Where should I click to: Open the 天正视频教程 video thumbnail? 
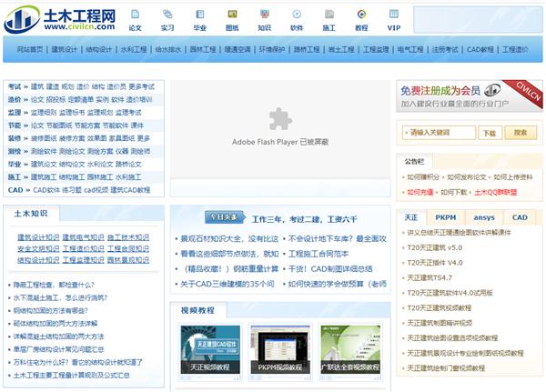point(210,349)
